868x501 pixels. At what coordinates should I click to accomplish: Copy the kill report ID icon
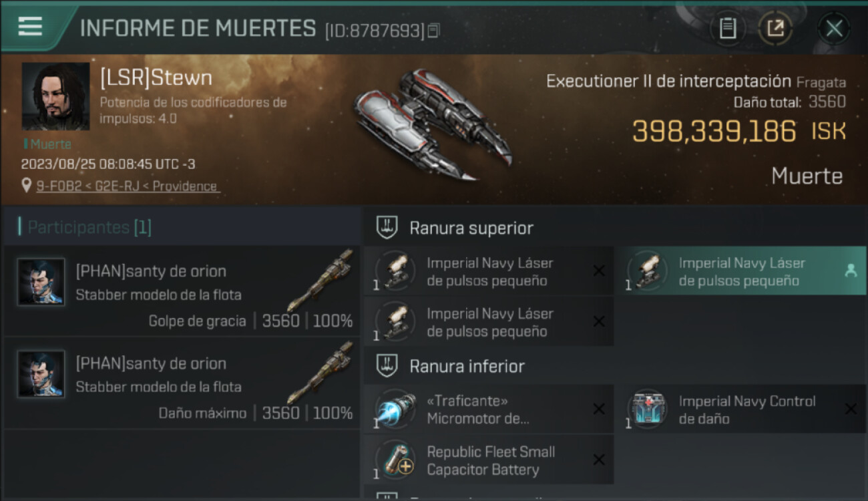coord(433,31)
